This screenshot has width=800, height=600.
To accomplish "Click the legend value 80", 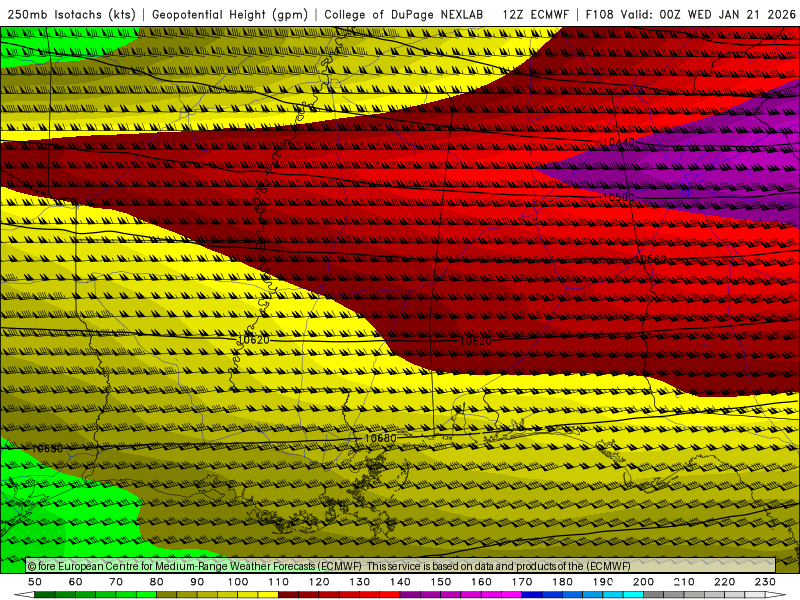I will point(157,582).
